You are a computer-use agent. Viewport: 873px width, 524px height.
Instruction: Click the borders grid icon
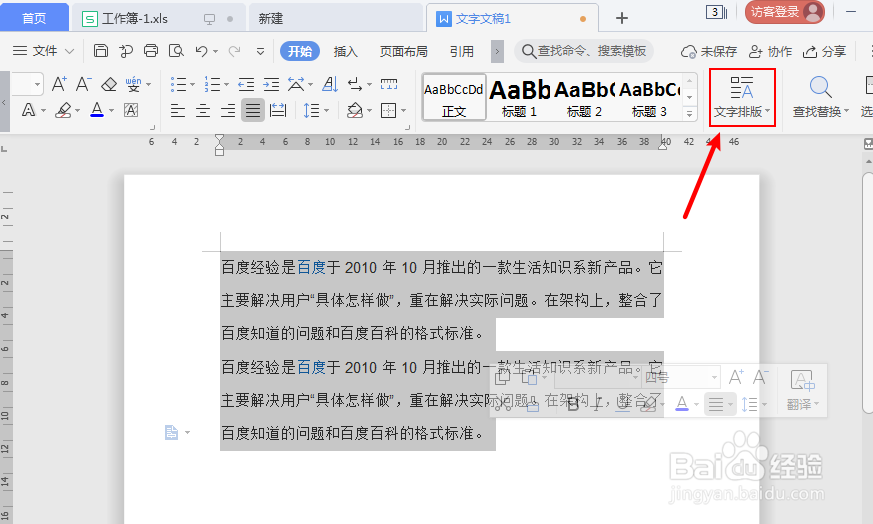pos(389,110)
